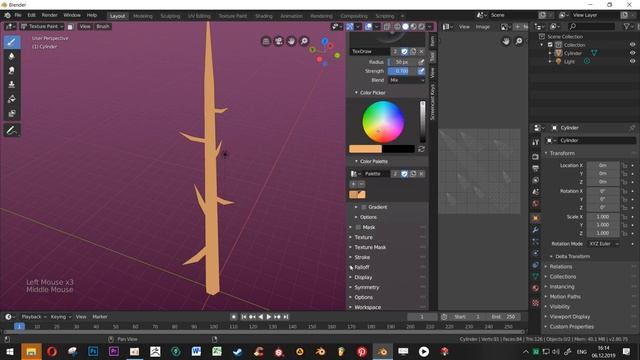
Task: Open the Material properties tab
Action: click(x=536, y=288)
